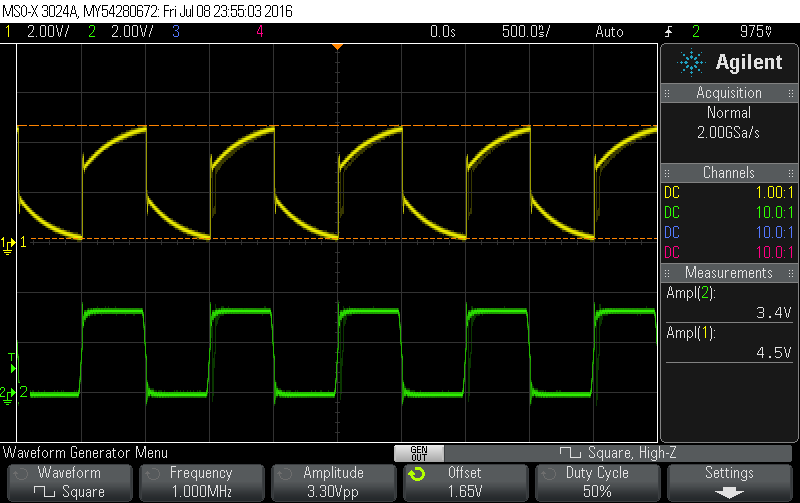Screen dimensions: 800x503
Task: Click channel 2 scale 2.00V/
Action: (x=132, y=32)
